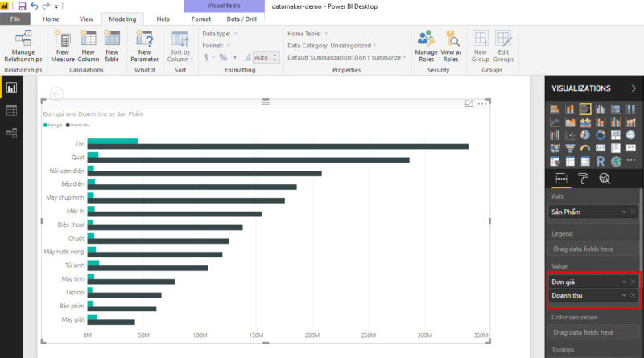The width and height of the screenshot is (644, 358).
Task: Open the Format tab under Visual tools
Action: coord(201,19)
